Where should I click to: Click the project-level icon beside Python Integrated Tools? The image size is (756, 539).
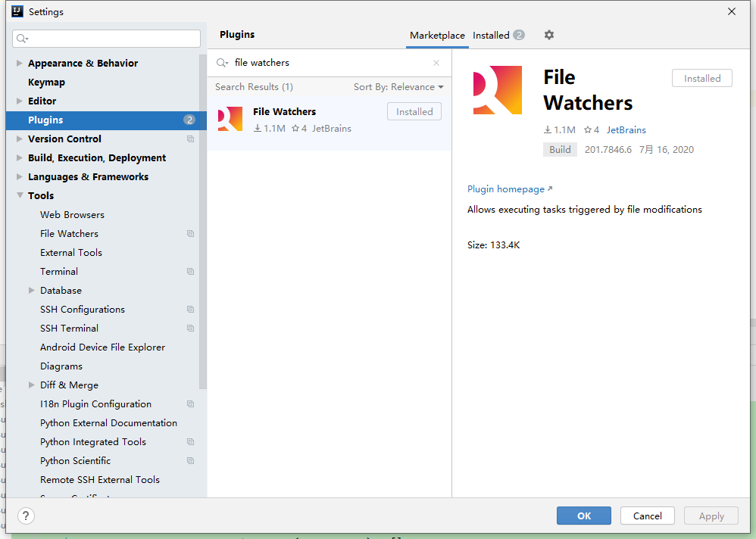[190, 441]
